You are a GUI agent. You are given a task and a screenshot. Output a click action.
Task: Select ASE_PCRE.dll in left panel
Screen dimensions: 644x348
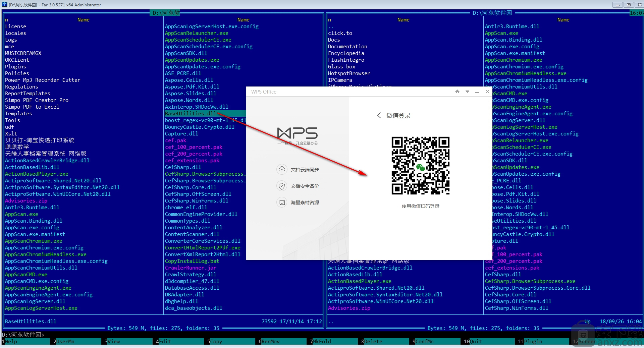183,73
